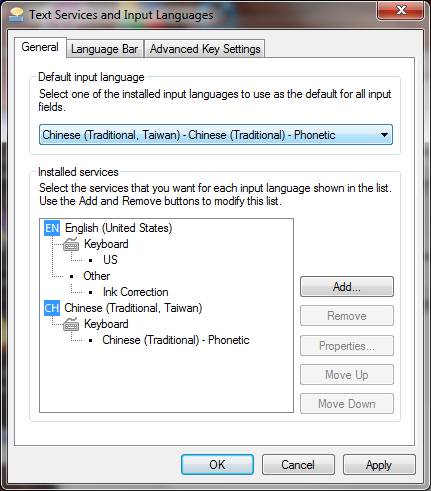Image resolution: width=431 pixels, height=491 pixels.
Task: Click the Cancel button
Action: tap(298, 465)
